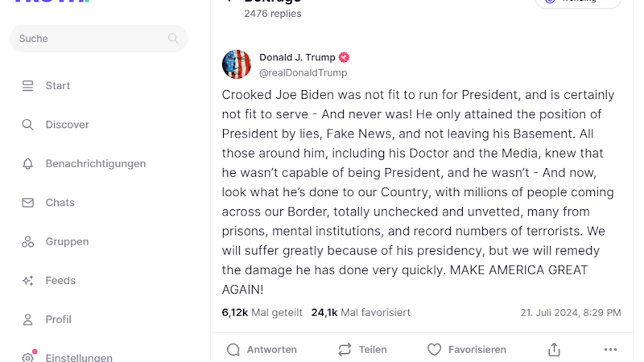The image size is (644, 362).
Task: Click the 6,12k Mal geteilt count
Action: pyautogui.click(x=262, y=312)
